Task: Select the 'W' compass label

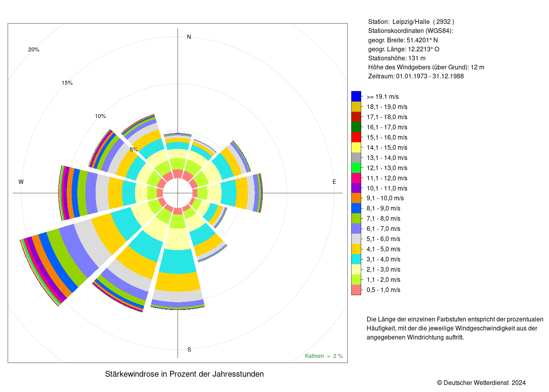Action: click(21, 182)
